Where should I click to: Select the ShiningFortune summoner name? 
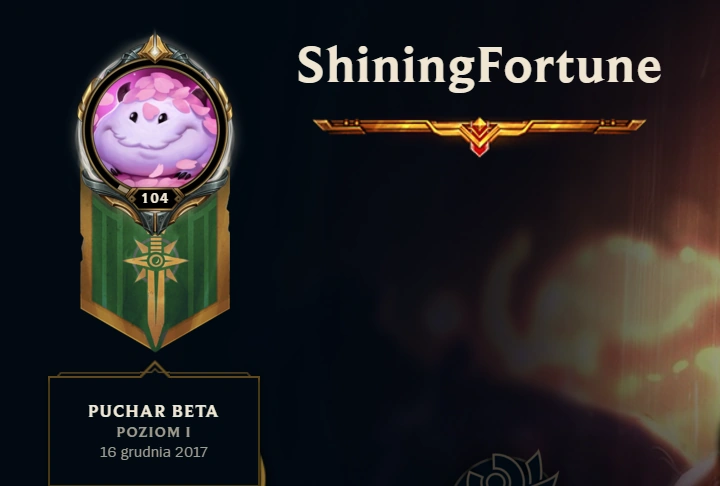click(x=479, y=66)
